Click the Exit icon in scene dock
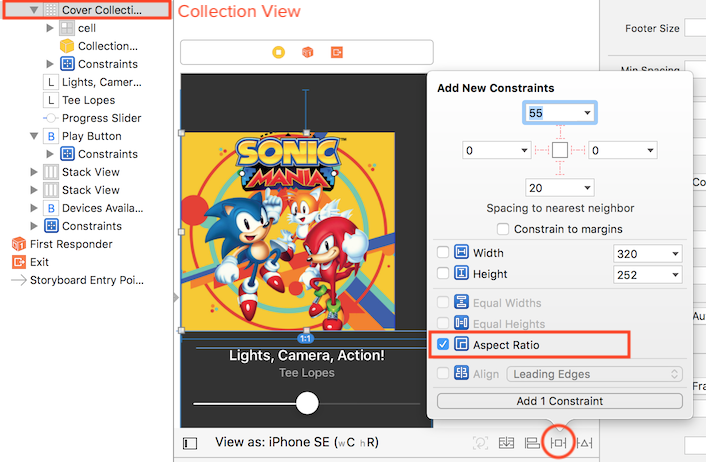Viewport: 706px width, 462px height. tap(337, 52)
